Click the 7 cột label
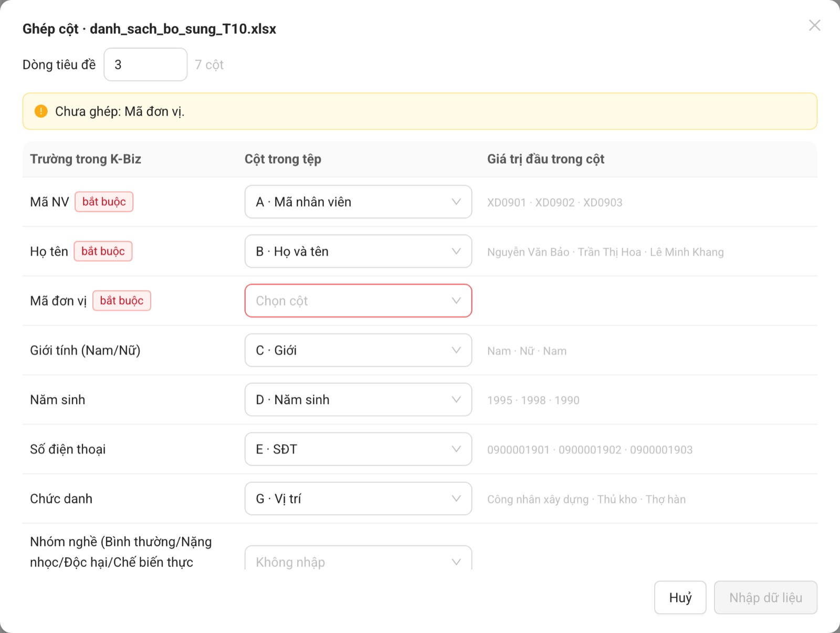Screen dimensions: 840x633 coord(209,65)
